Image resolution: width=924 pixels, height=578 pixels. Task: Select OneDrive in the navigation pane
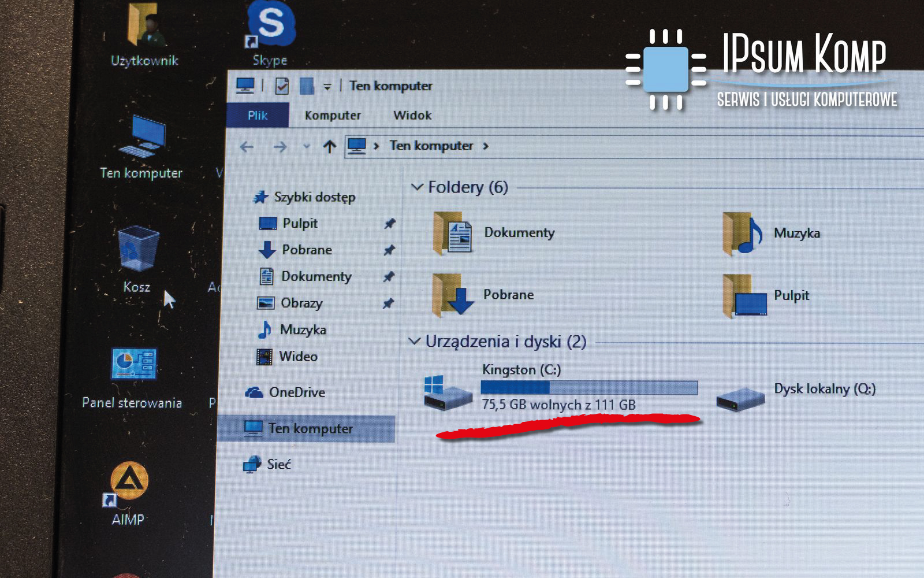point(285,392)
